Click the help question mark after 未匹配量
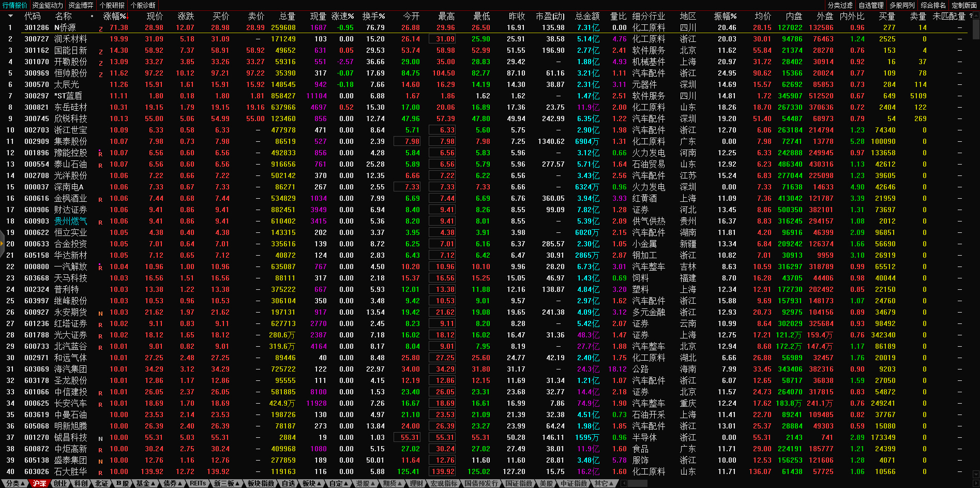 tap(971, 16)
